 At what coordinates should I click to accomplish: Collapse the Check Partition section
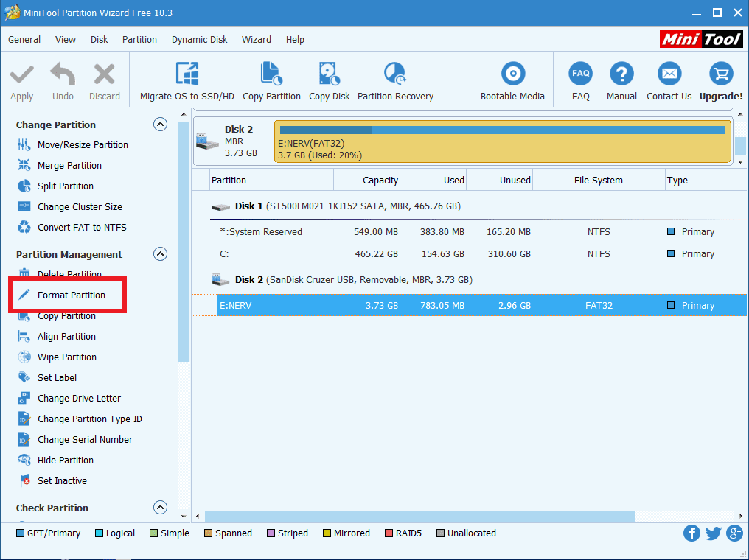(160, 508)
